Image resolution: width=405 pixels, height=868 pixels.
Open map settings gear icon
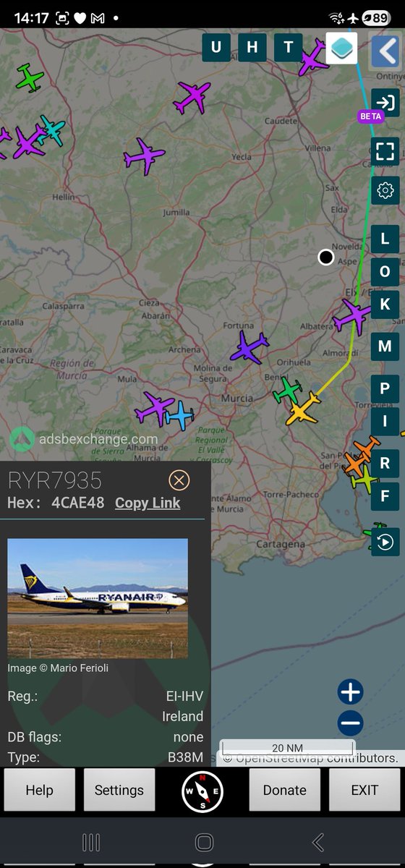click(385, 190)
